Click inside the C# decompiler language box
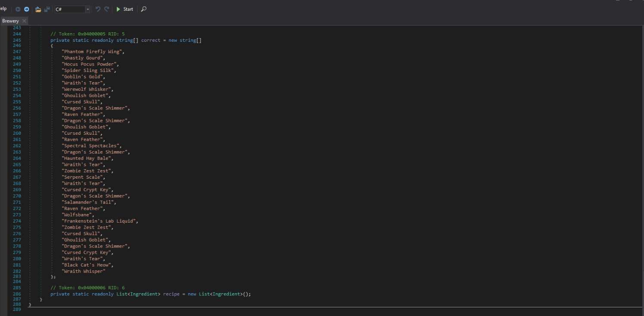 [69, 9]
